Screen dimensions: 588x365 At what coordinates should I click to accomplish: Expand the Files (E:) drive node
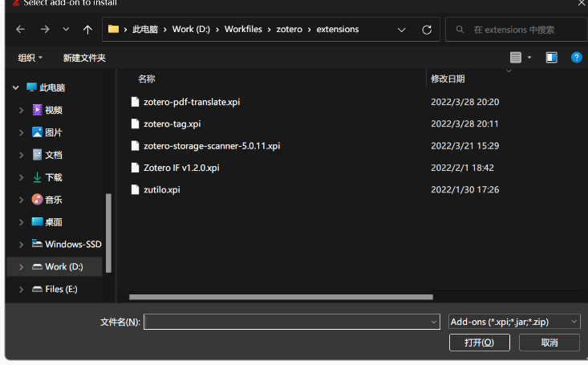coord(22,290)
